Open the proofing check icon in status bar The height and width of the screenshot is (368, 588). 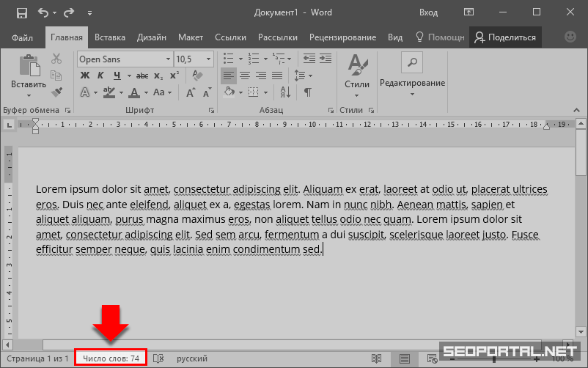click(x=158, y=358)
